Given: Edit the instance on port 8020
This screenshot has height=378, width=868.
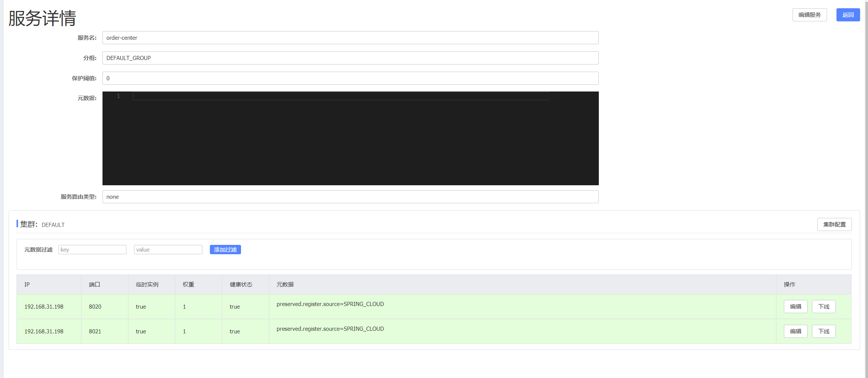Looking at the screenshot, I should tap(796, 307).
